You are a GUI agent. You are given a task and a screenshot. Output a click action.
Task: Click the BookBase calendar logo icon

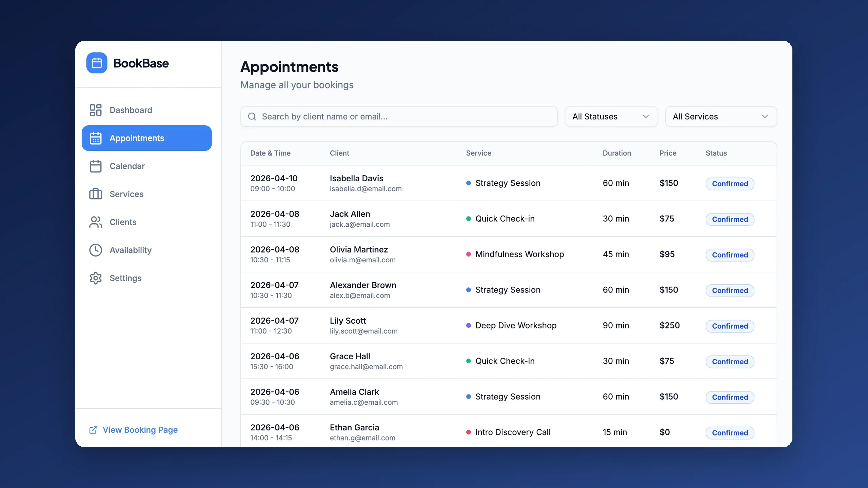tap(97, 63)
